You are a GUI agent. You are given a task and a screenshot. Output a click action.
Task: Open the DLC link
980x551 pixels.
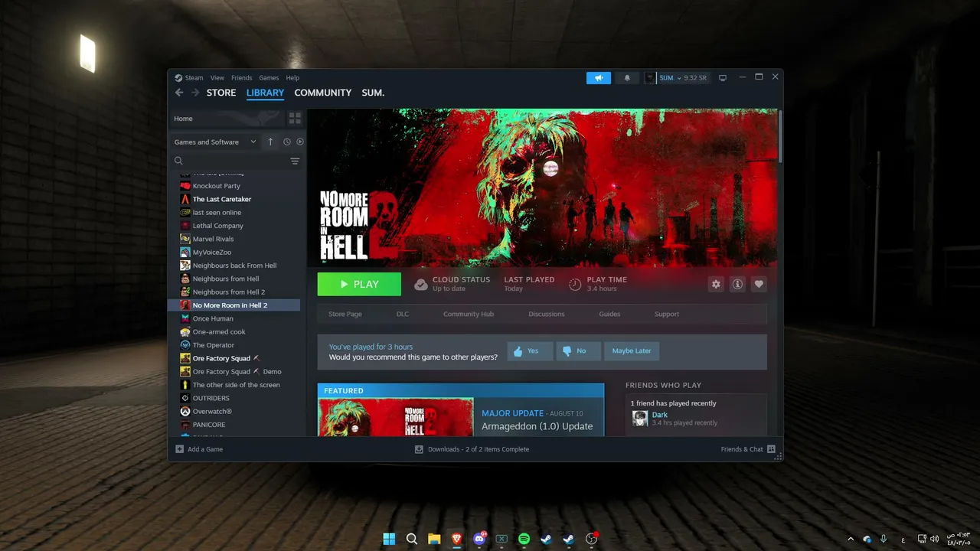[x=403, y=314]
